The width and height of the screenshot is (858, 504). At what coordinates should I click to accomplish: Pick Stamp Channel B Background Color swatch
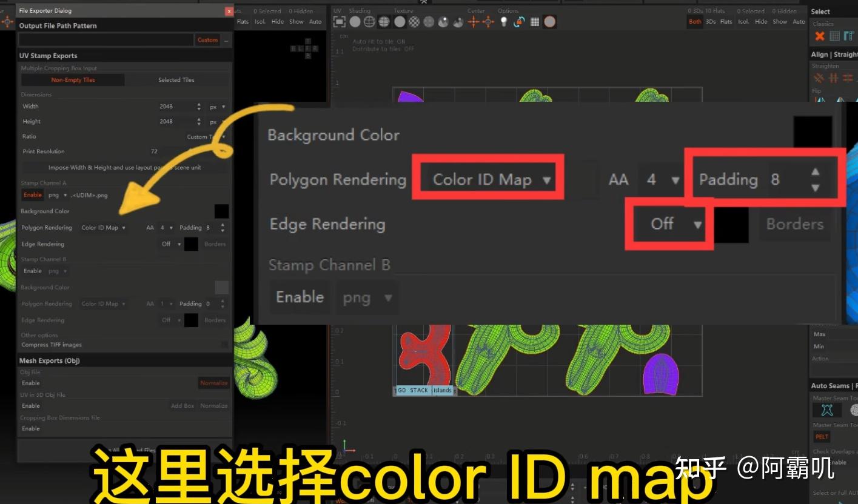click(221, 288)
